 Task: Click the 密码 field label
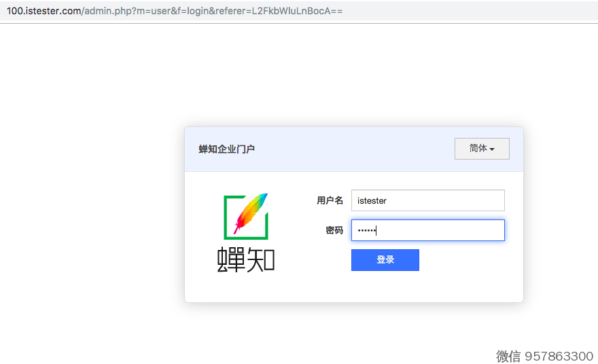[334, 230]
